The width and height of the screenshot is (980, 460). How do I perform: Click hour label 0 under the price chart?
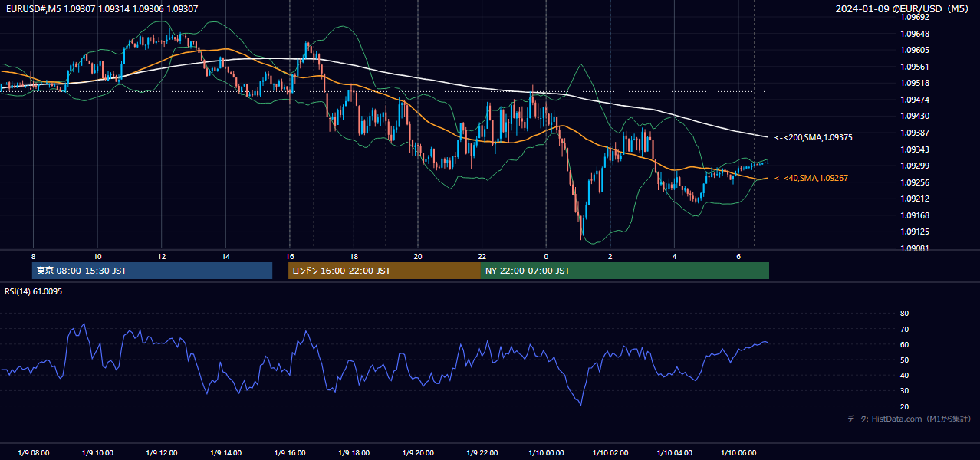click(546, 256)
